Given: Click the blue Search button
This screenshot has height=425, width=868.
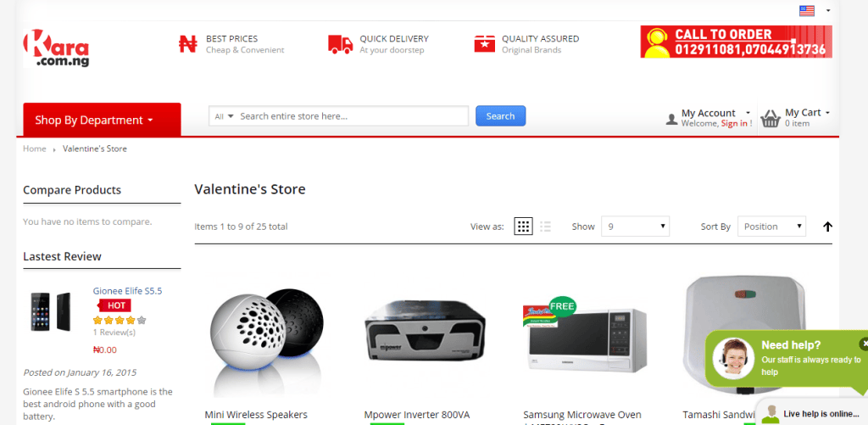Looking at the screenshot, I should [500, 116].
